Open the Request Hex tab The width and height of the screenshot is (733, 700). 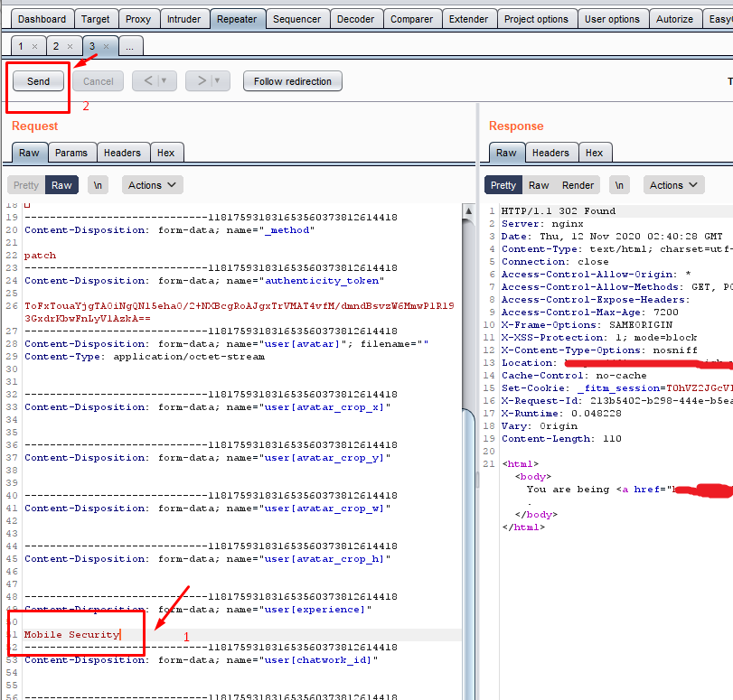[x=166, y=153]
